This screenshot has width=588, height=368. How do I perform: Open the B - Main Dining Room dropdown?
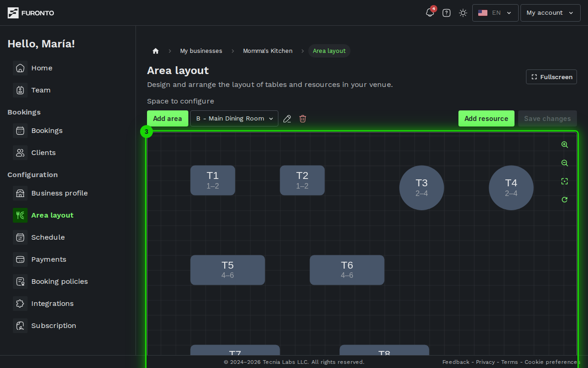coord(234,118)
